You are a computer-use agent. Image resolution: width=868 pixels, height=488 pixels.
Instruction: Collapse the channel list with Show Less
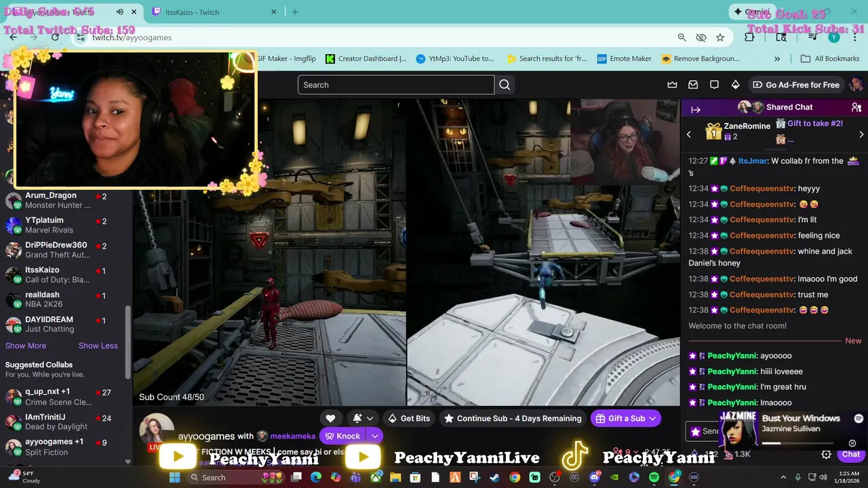click(98, 346)
